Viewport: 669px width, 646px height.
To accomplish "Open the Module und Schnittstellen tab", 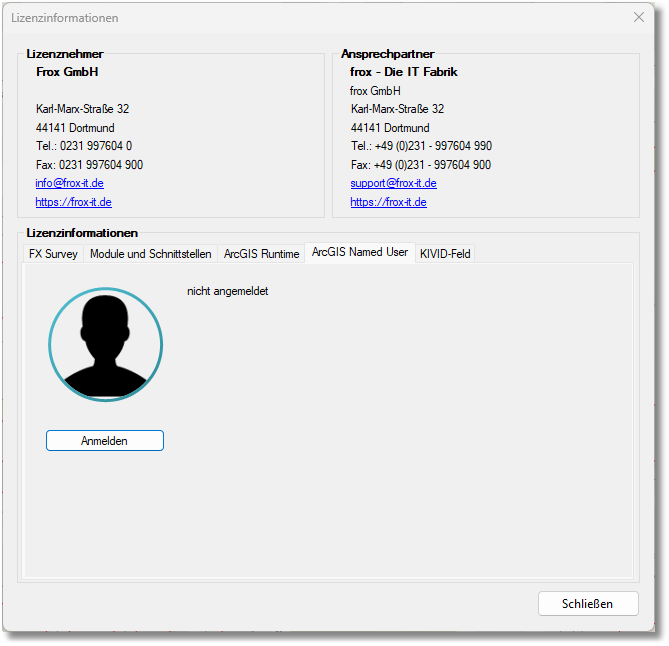I will pos(150,254).
